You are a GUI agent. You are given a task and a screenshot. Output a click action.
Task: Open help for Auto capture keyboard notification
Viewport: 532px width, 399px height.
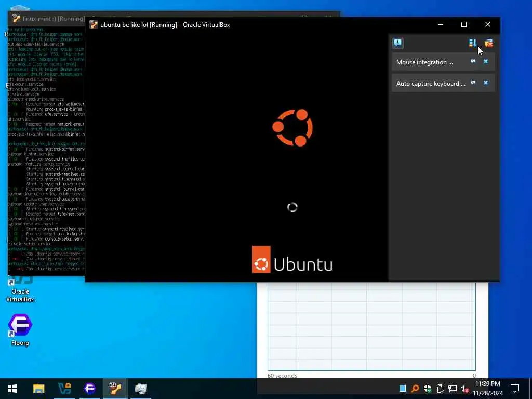tap(473, 83)
